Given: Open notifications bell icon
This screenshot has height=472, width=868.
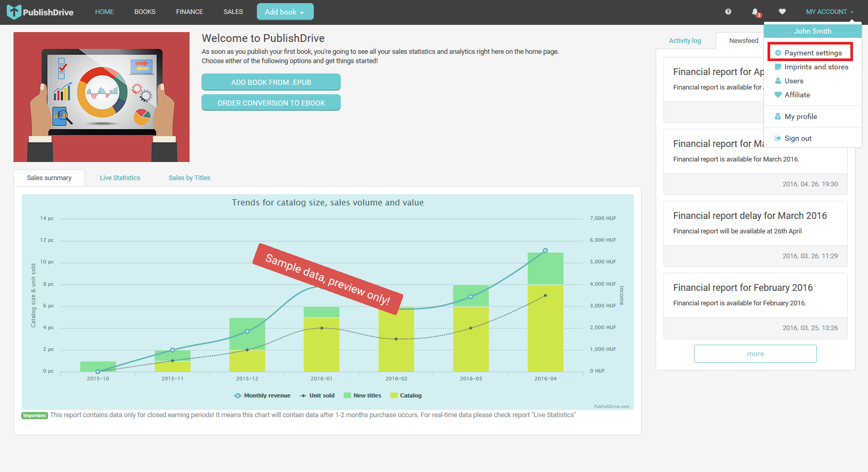Looking at the screenshot, I should pyautogui.click(x=755, y=11).
